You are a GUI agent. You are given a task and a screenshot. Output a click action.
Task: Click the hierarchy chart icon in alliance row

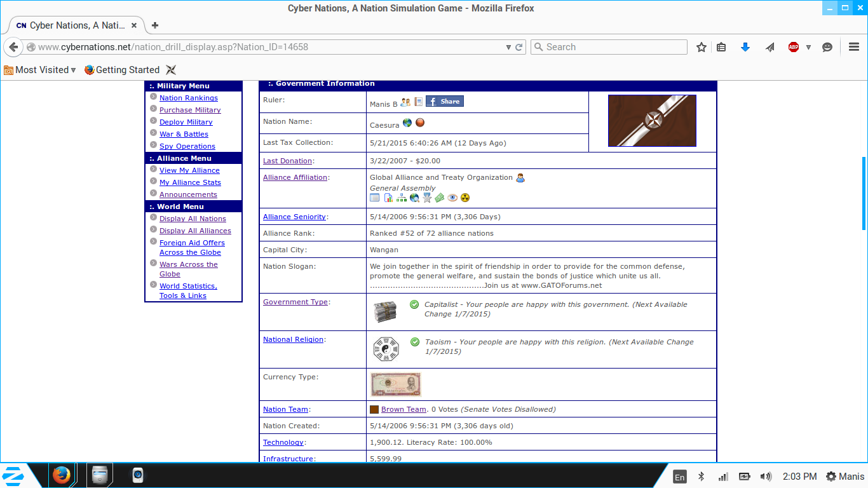(402, 198)
